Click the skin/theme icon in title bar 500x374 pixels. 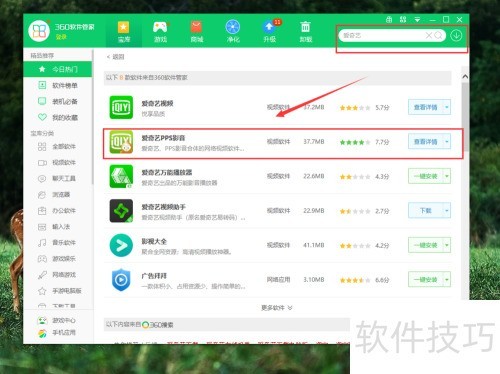(403, 20)
